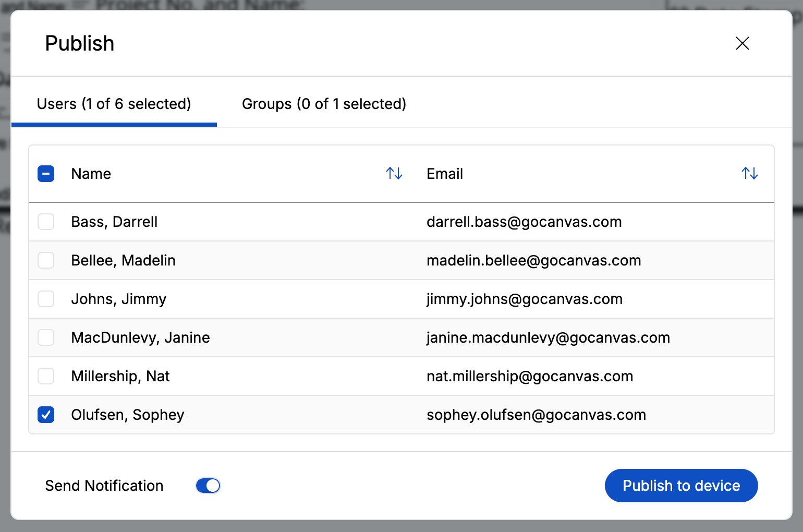Check the box for Millership, Nat
This screenshot has width=803, height=532.
pos(46,376)
